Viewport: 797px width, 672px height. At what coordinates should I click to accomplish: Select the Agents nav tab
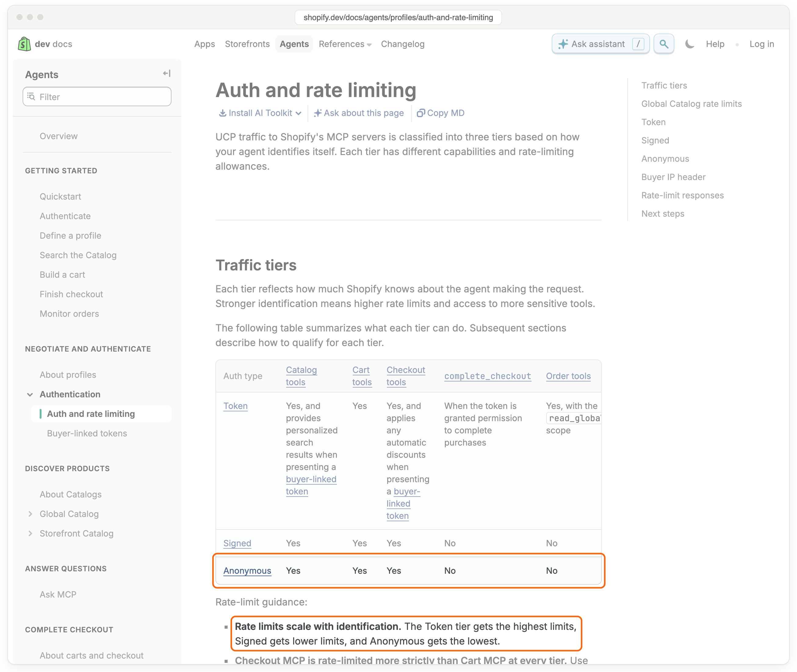294,44
